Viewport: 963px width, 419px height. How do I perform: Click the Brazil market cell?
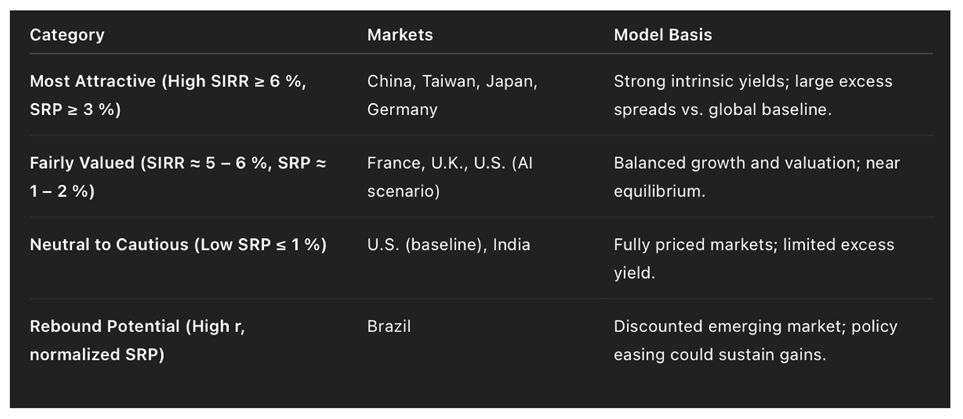coord(389,326)
